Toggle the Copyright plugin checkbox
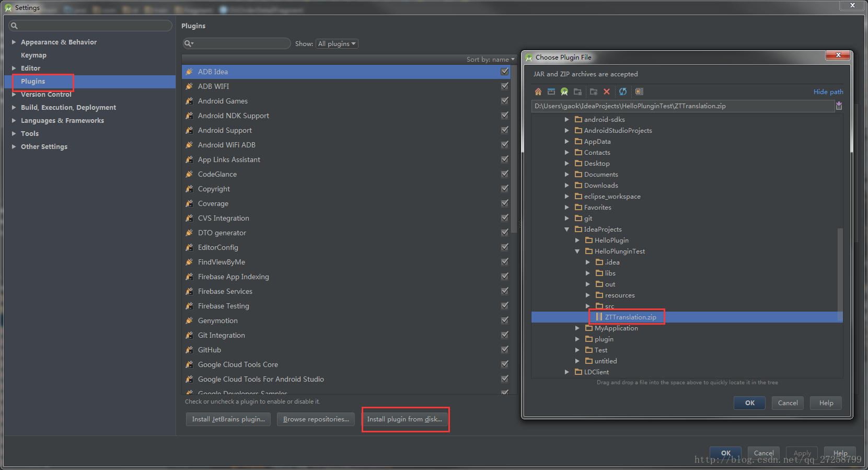868x470 pixels. point(505,189)
